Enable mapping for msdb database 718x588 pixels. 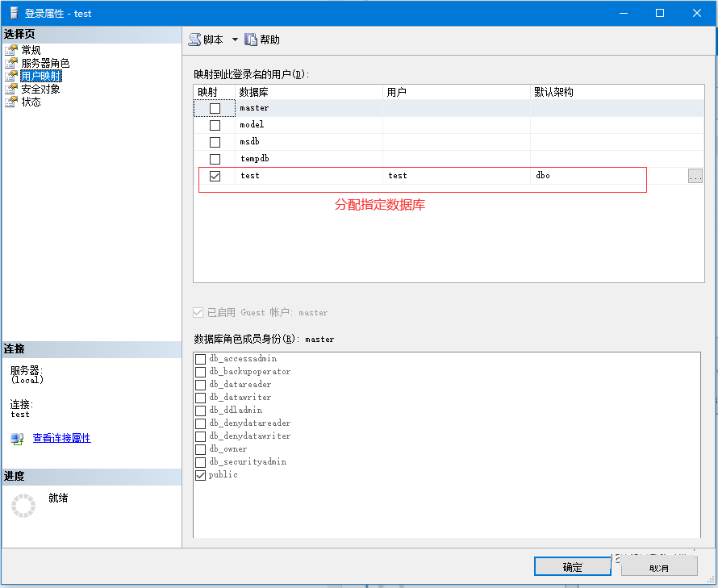click(215, 142)
